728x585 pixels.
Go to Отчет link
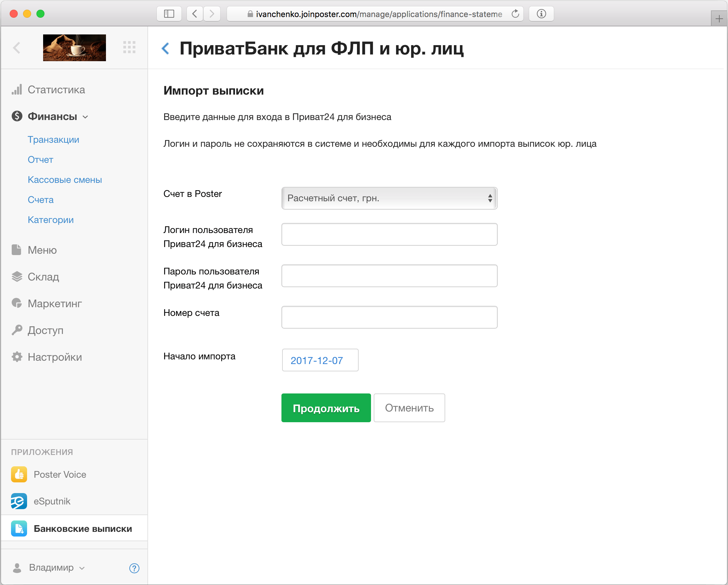[40, 159]
